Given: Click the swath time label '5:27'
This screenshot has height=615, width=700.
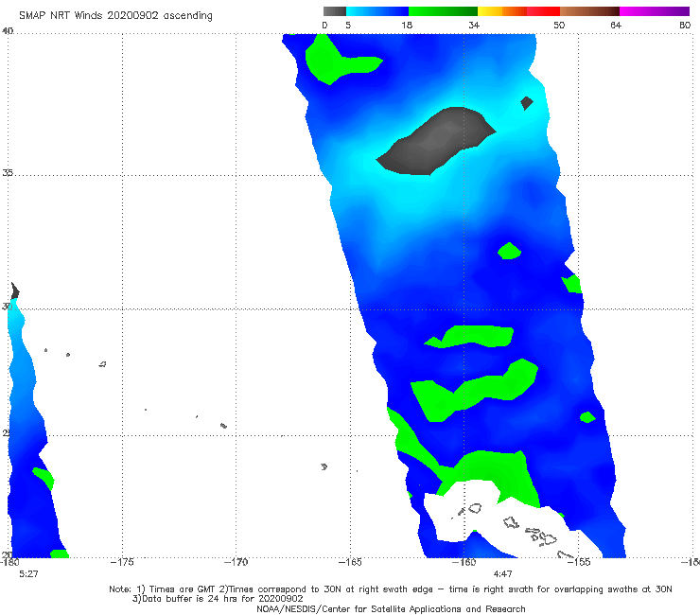Looking at the screenshot, I should (x=28, y=574).
